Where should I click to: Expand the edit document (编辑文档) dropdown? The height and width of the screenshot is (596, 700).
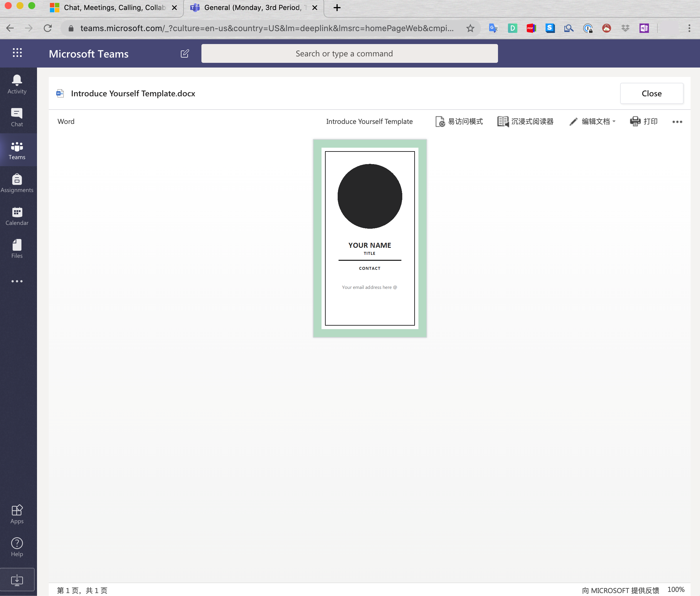point(593,121)
